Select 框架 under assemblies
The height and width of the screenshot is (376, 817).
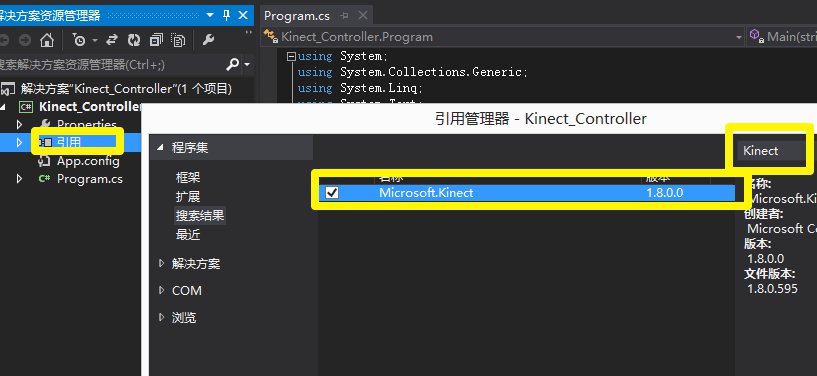188,178
